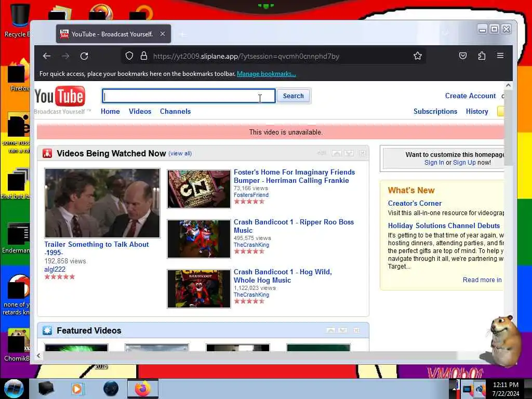Click Manage bookmarks link
Viewport: 532px width, 399px height.
[267, 74]
